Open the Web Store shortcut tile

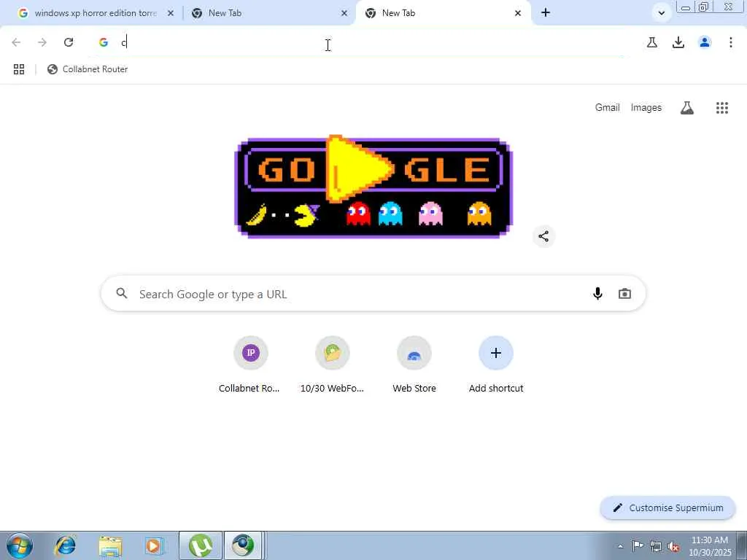click(x=414, y=365)
